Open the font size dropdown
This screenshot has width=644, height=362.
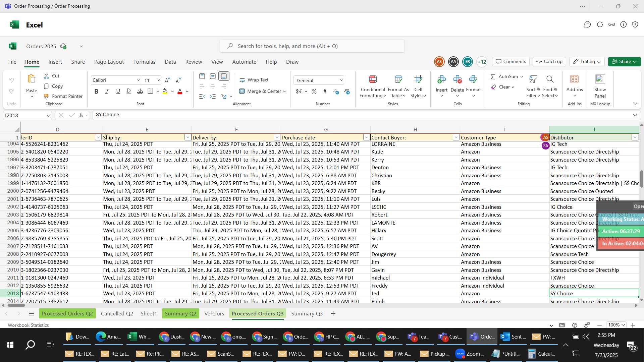(158, 80)
